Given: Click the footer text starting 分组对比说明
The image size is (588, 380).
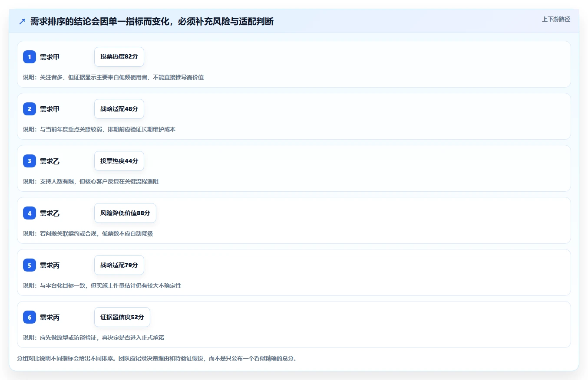Looking at the screenshot, I should [x=157, y=358].
